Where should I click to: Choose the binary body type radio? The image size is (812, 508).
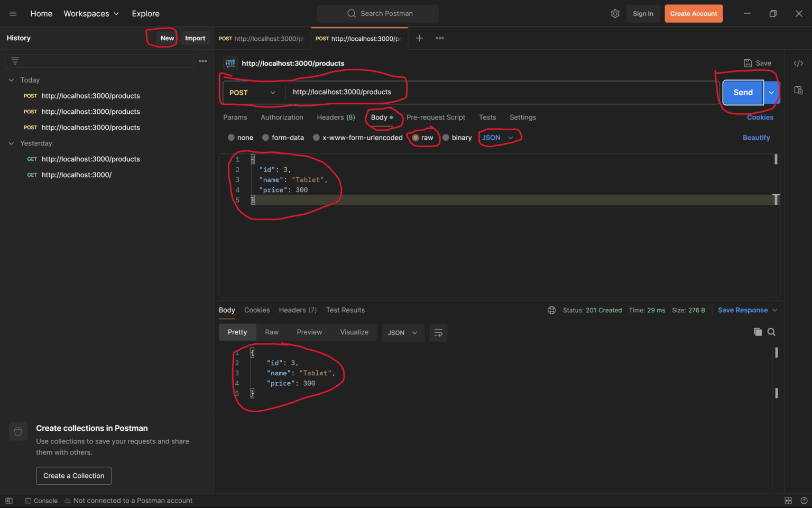coord(446,138)
